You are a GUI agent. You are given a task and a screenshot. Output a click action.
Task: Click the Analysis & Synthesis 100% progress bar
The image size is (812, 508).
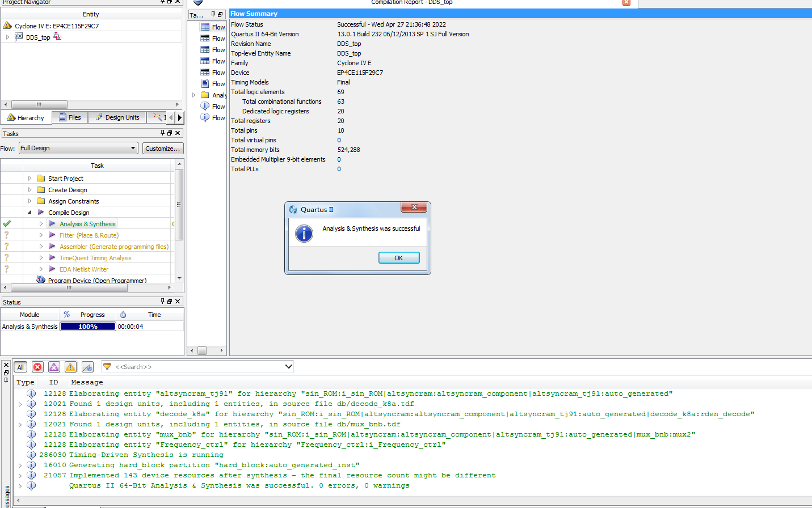(x=88, y=327)
